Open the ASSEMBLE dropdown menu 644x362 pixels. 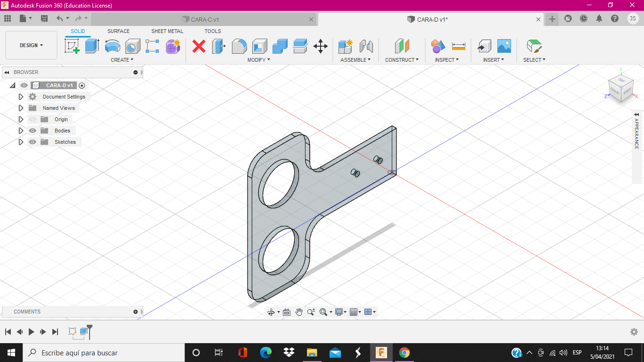[355, 60]
